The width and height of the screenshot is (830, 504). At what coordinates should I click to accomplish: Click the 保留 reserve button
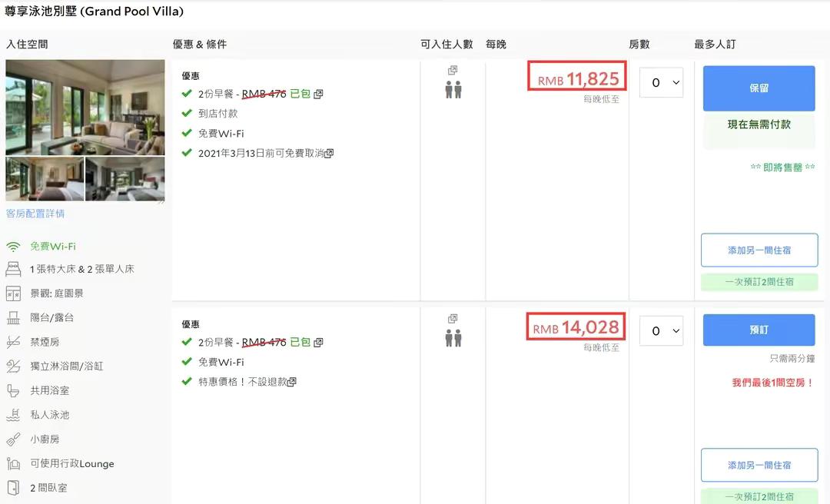759,88
